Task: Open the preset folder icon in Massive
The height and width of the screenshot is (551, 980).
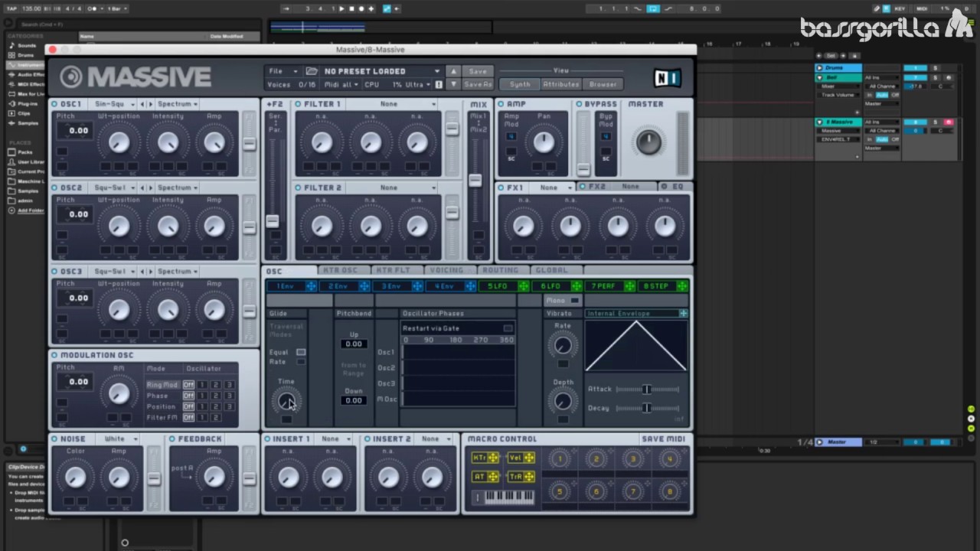Action: pos(312,71)
